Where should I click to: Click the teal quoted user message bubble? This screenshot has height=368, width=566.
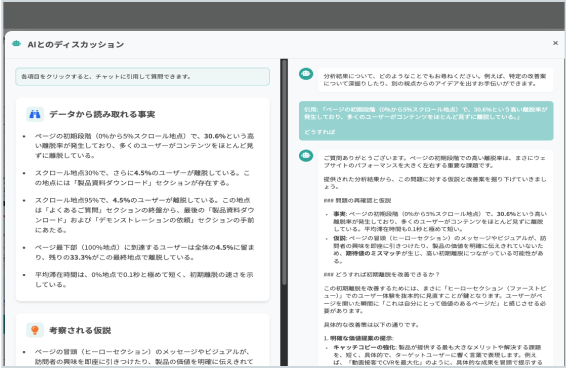tap(426, 121)
